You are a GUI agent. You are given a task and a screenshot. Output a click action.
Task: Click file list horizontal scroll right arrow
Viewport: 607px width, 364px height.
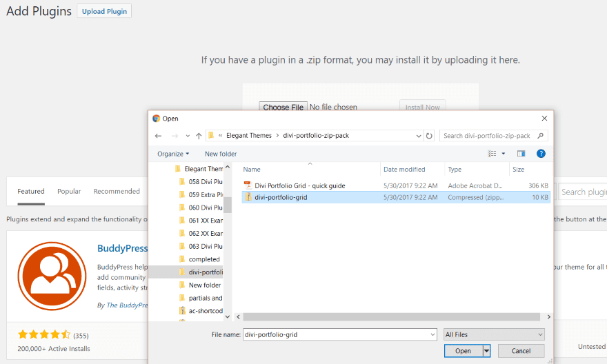[548, 317]
